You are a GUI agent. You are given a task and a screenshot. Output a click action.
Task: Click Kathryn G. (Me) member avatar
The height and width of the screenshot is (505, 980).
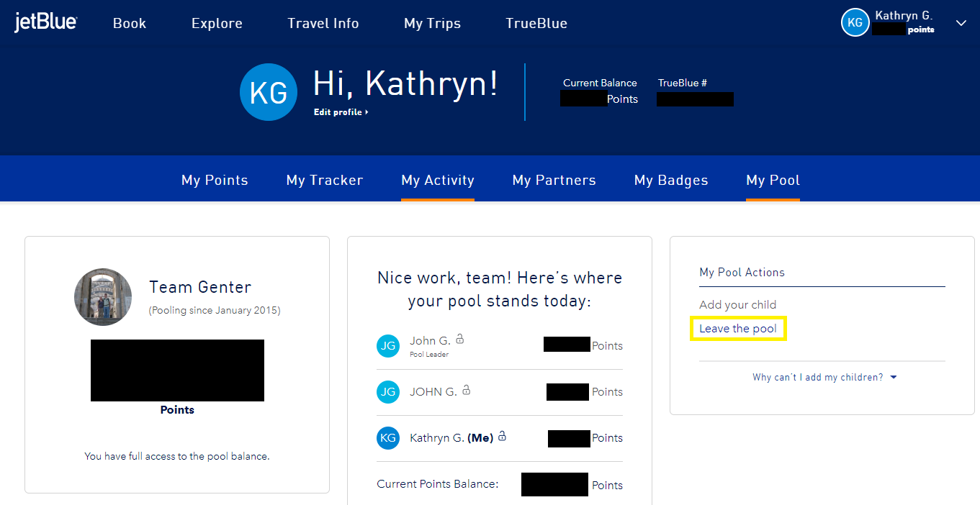[388, 438]
